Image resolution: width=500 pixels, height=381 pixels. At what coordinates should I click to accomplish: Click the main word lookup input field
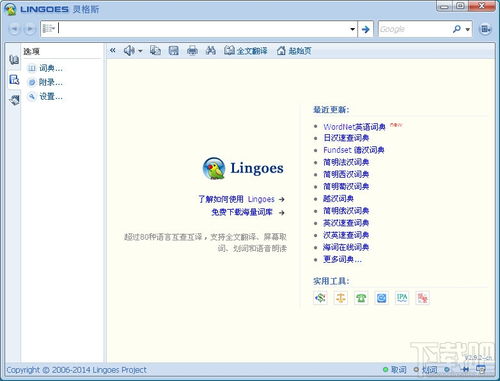click(203, 29)
